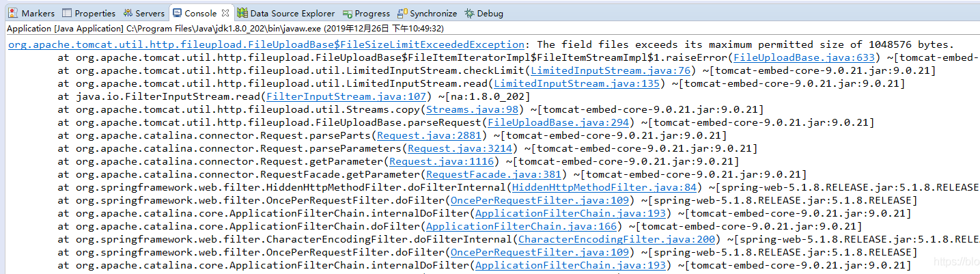Switch to the Markers tab

31,13
